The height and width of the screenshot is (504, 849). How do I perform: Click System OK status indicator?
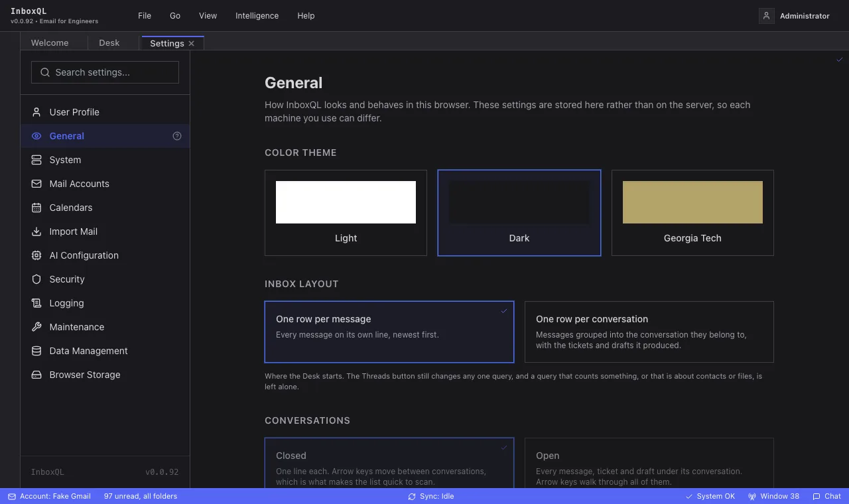point(710,496)
